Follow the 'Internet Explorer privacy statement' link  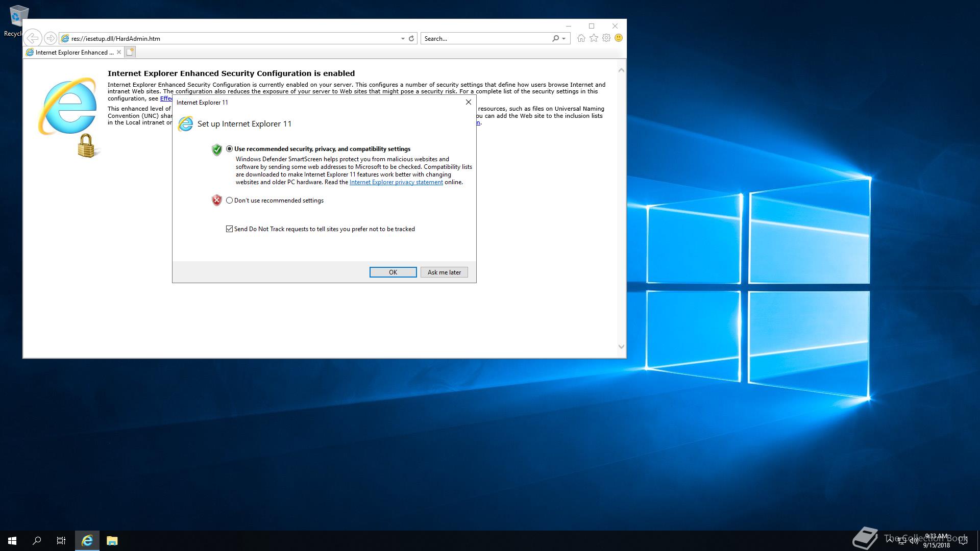tap(396, 182)
